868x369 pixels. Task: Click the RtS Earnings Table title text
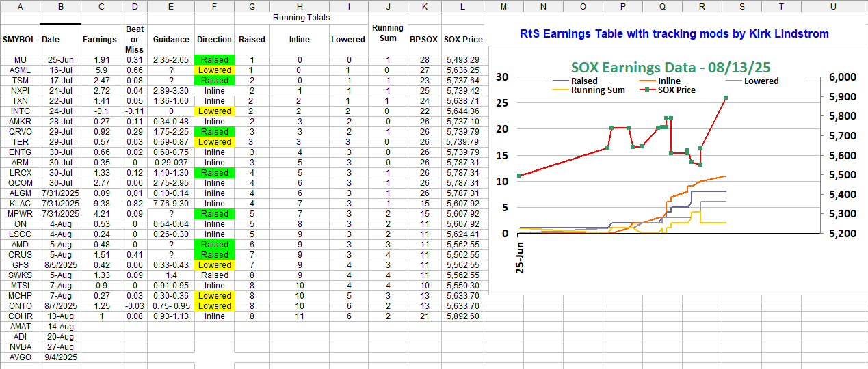(674, 33)
